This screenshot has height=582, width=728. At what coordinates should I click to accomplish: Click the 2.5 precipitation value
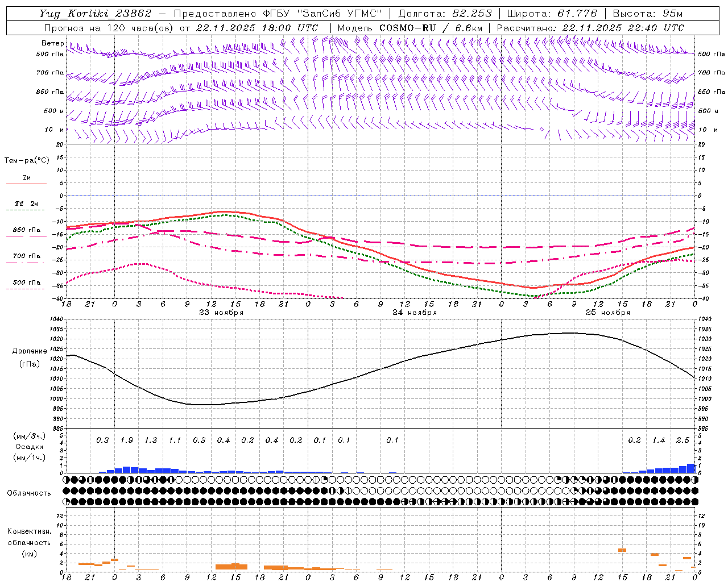[682, 440]
